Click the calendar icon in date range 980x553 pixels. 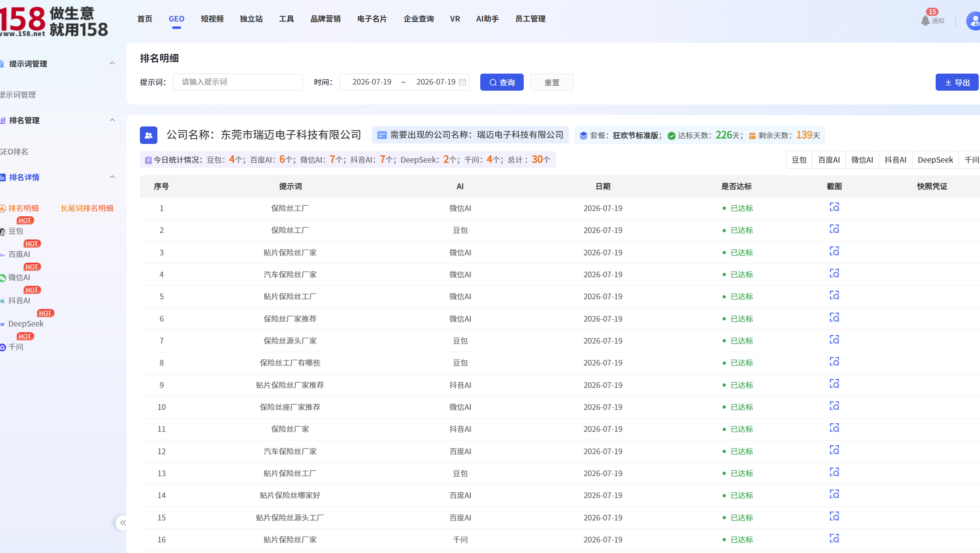pos(462,82)
